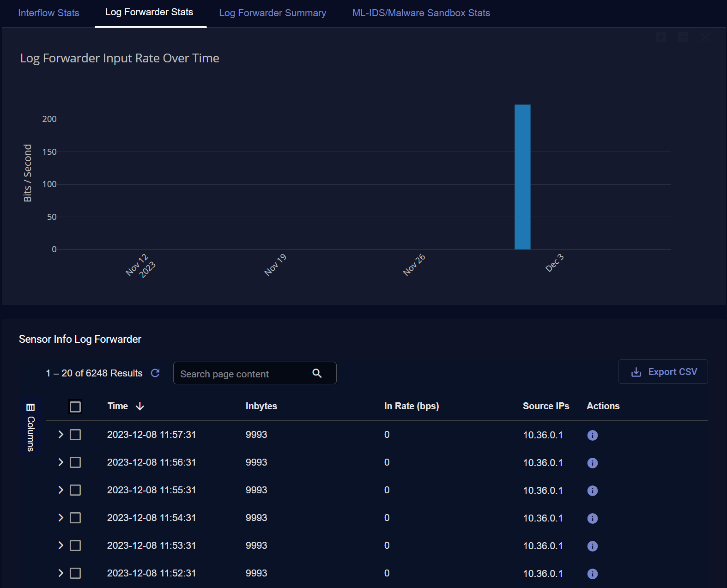The height and width of the screenshot is (588, 727).
Task: Click the chart zoom in plus icon
Action: (x=661, y=37)
